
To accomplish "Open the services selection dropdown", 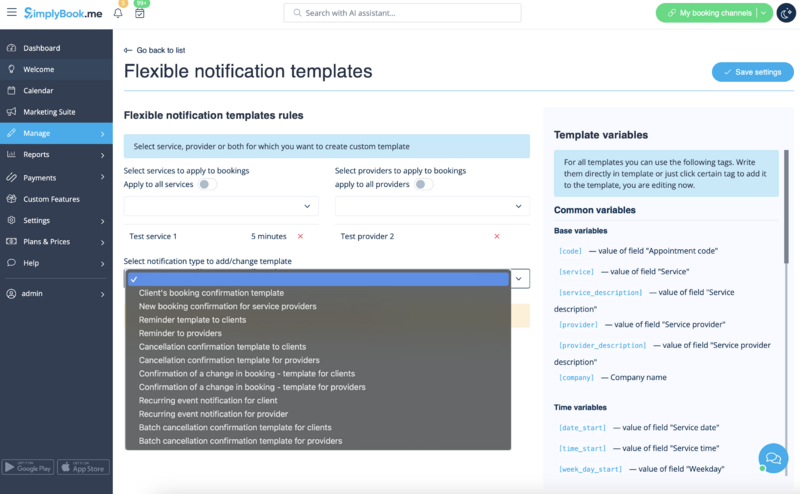I will (221, 206).
